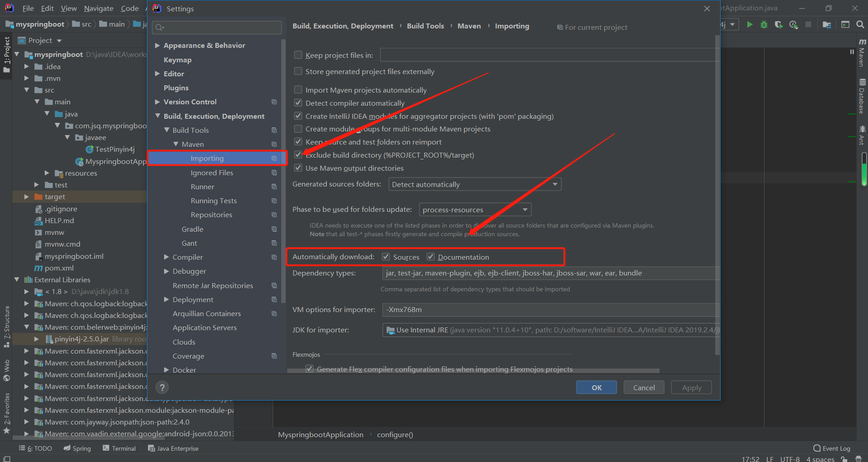This screenshot has height=462, width=868.
Task: Open the Ant tool window
Action: click(862, 135)
